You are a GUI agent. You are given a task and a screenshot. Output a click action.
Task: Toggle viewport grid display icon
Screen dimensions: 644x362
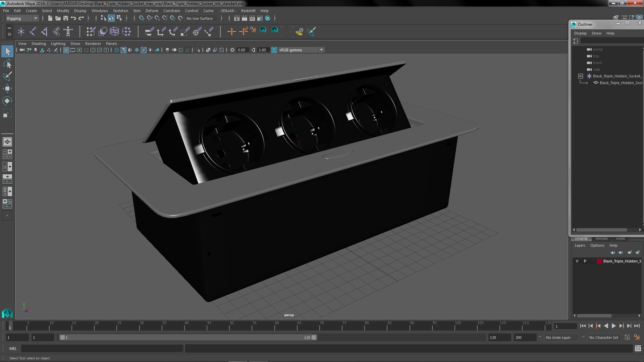66,50
